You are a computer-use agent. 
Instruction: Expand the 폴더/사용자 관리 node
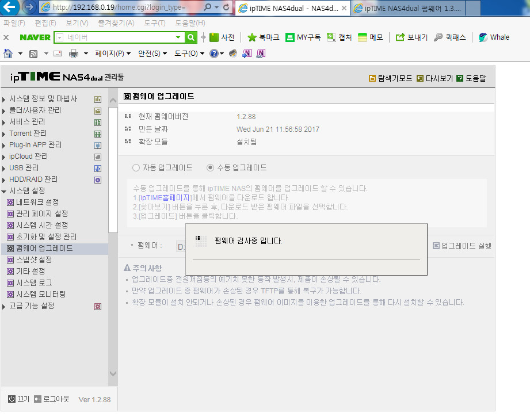click(x=3, y=111)
